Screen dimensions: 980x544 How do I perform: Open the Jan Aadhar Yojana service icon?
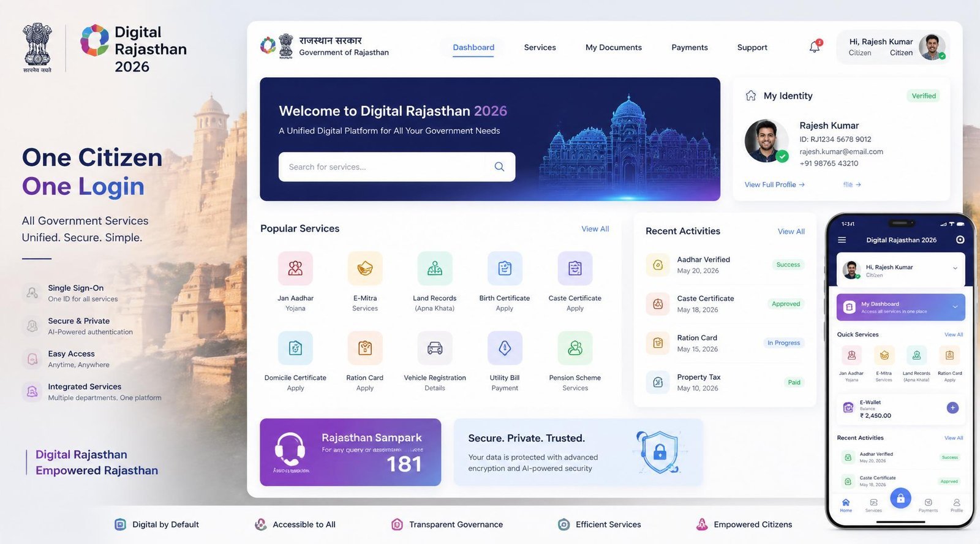coord(295,268)
